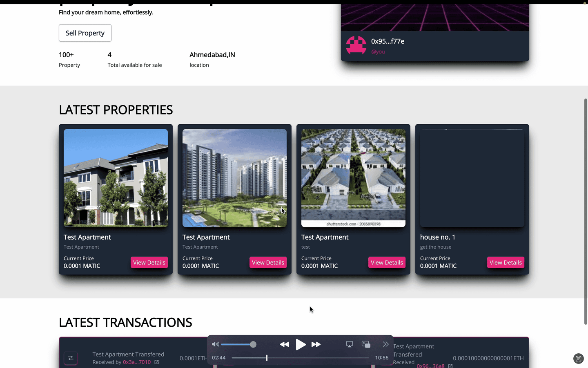Click 'Test Apartment Transfered' transaction title
The height and width of the screenshot is (368, 588).
pyautogui.click(x=128, y=355)
